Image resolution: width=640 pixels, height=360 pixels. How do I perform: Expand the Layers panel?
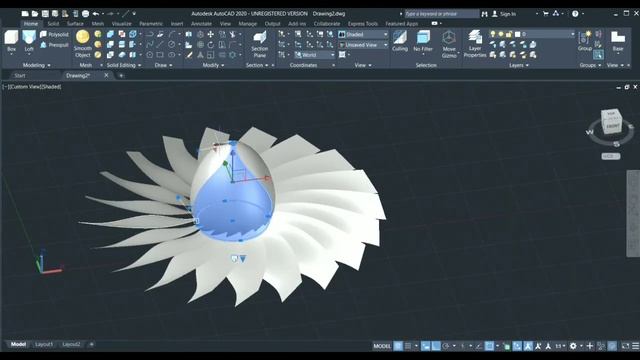tap(519, 65)
